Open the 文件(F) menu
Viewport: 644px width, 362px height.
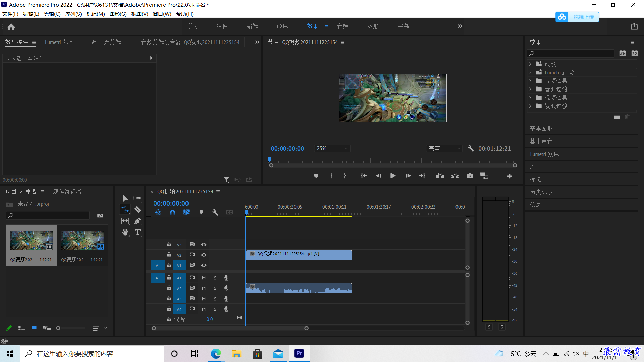10,14
